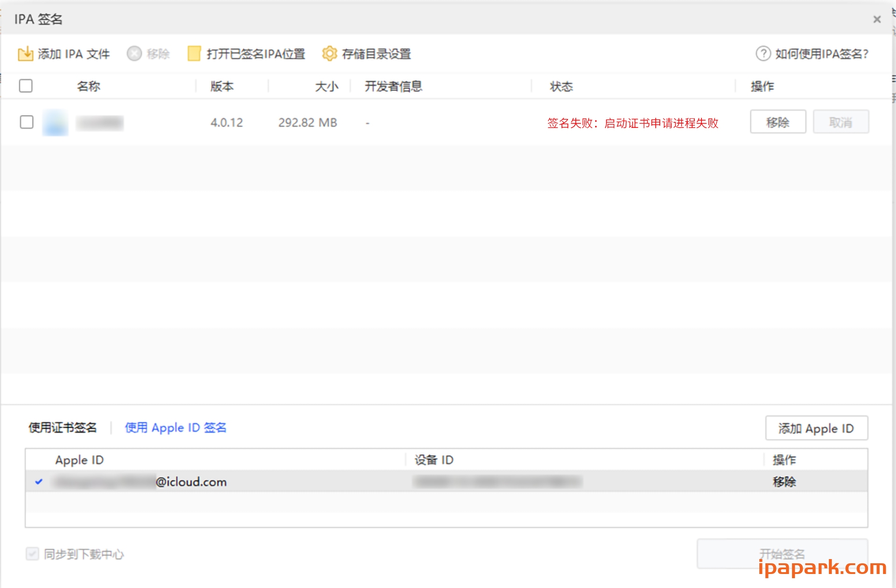Click 移除 to remove the failed IPA

(x=777, y=122)
